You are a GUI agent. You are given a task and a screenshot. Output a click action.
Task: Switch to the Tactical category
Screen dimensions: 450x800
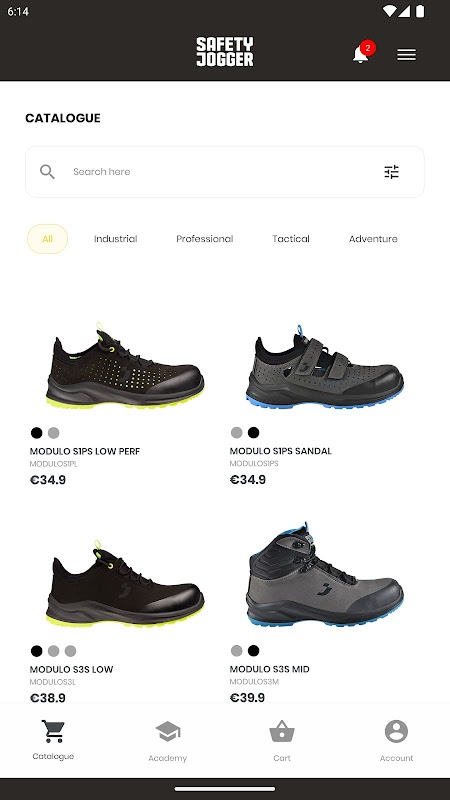[x=291, y=239]
